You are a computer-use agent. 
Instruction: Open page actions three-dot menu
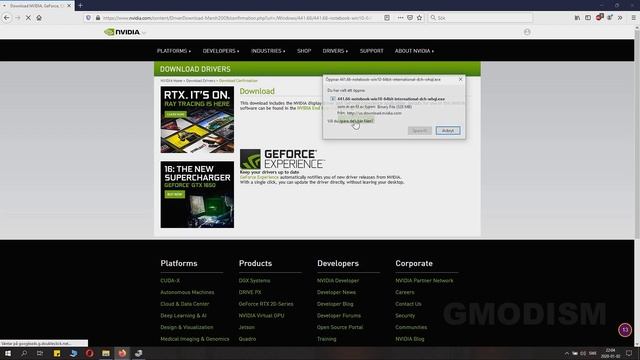pyautogui.click(x=400, y=18)
